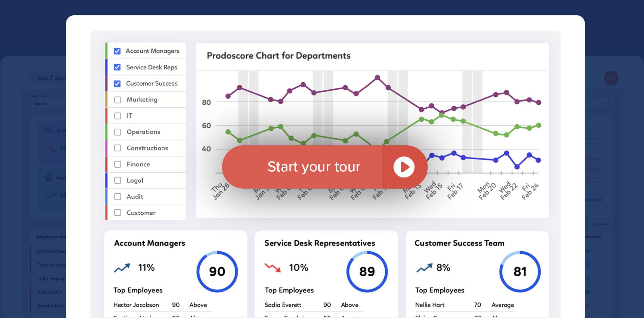The height and width of the screenshot is (318, 644).
Task: Click the white play icon on tour button
Action: 404,167
